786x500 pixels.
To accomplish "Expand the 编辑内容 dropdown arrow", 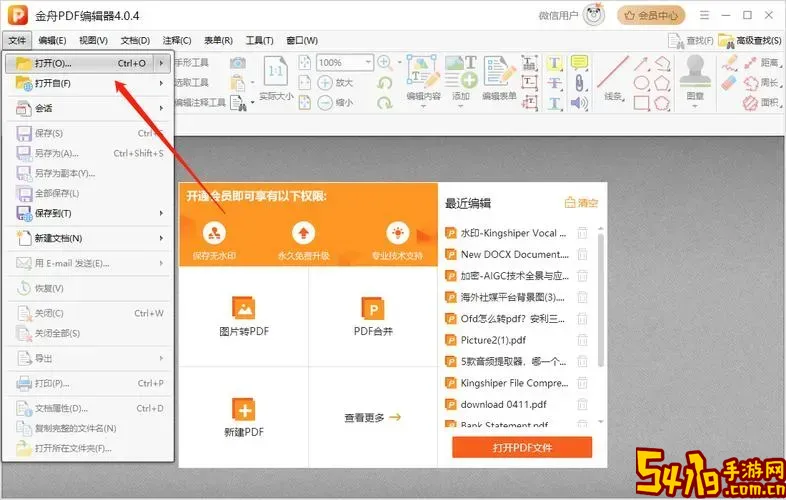I will coord(424,106).
